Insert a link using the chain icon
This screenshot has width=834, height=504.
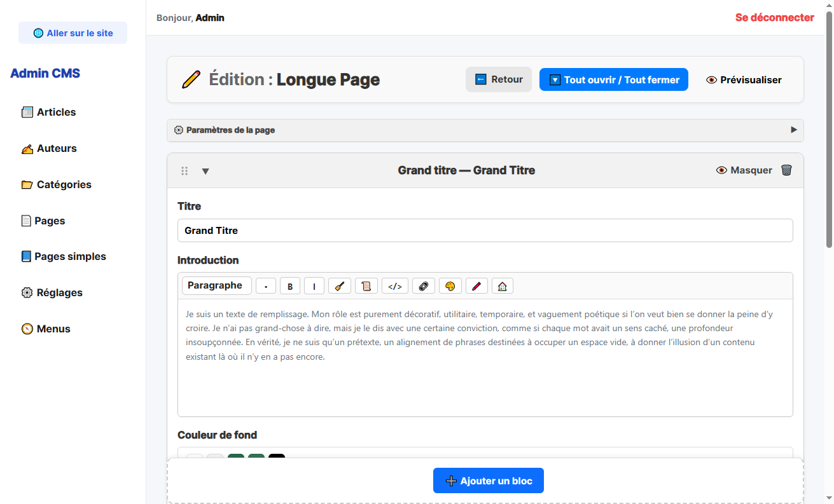424,286
